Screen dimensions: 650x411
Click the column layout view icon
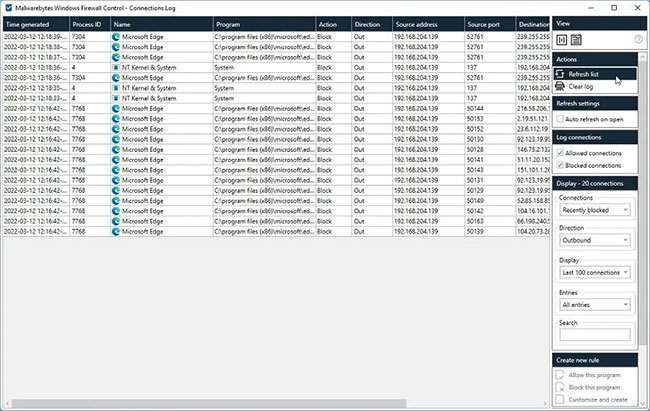[x=562, y=40]
